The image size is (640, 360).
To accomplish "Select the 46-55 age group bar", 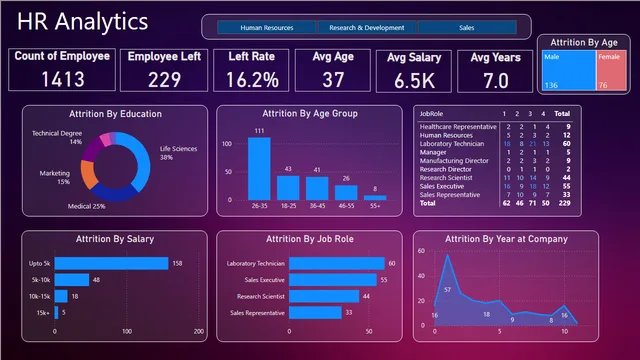I will [346, 193].
